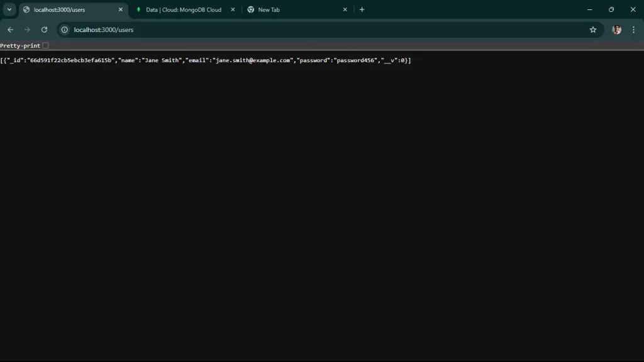The height and width of the screenshot is (362, 644).
Task: Open site information via the address bar info icon
Action: pyautogui.click(x=64, y=30)
